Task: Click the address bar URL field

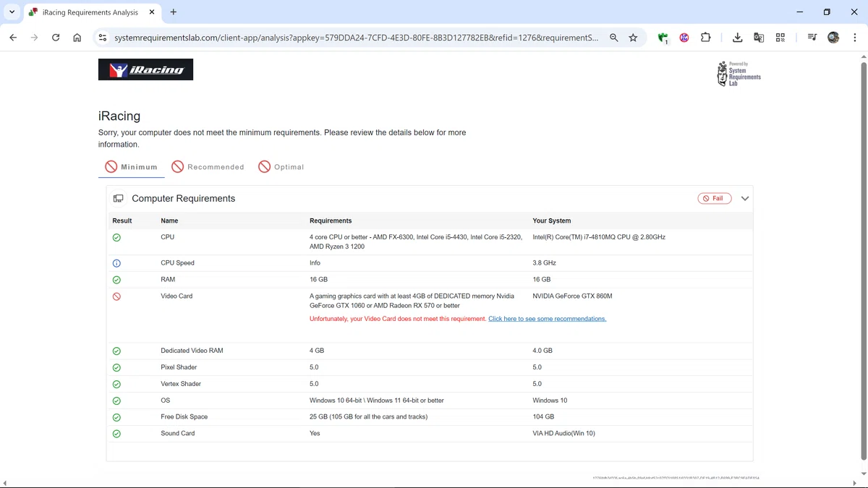Action: coord(356,38)
